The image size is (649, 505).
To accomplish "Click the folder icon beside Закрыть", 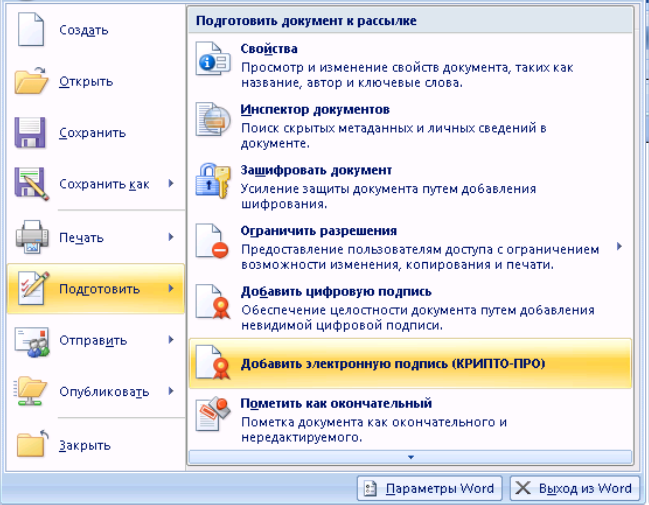I will tap(32, 443).
